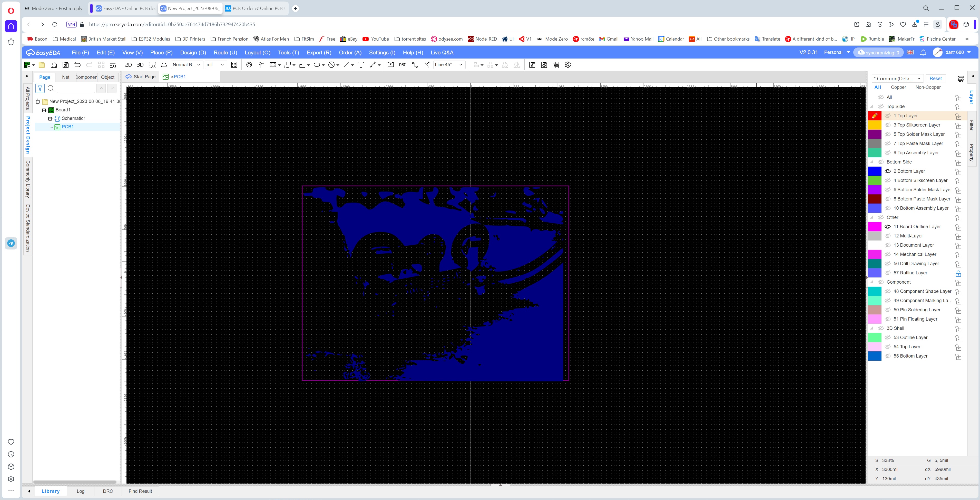Screen dimensions: 980x500
Task: Click the grid dots icon
Action: 234,65
